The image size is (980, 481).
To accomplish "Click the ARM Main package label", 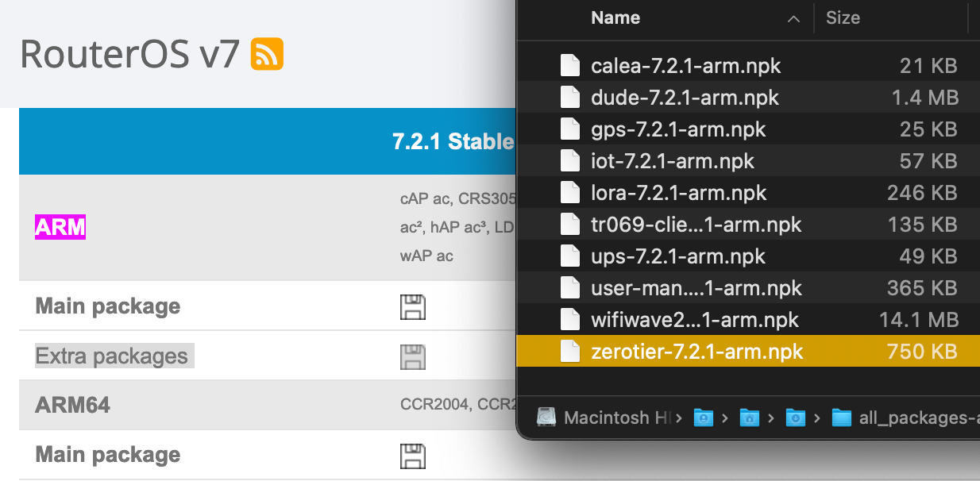I will (108, 306).
